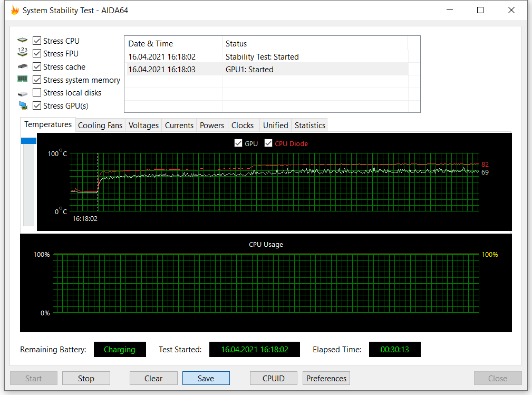532x395 pixels.
Task: Click the disk drive icon beside Stress local disks
Action: point(22,93)
